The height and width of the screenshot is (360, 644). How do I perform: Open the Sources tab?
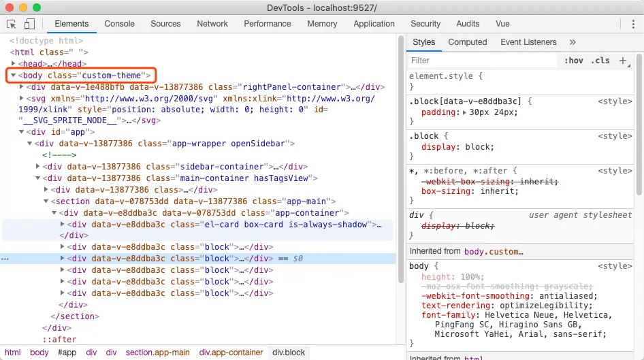[165, 24]
